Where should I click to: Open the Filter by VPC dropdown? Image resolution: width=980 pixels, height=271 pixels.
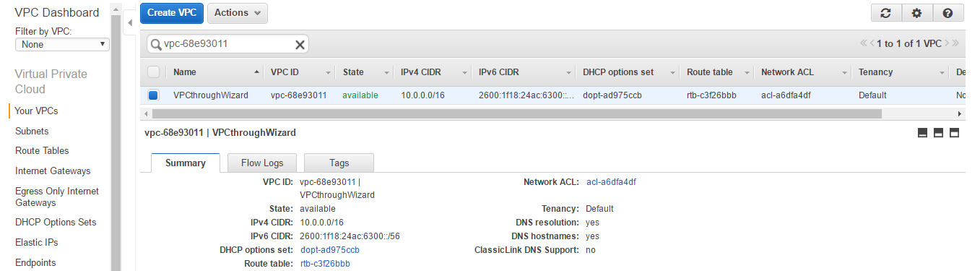pyautogui.click(x=62, y=44)
